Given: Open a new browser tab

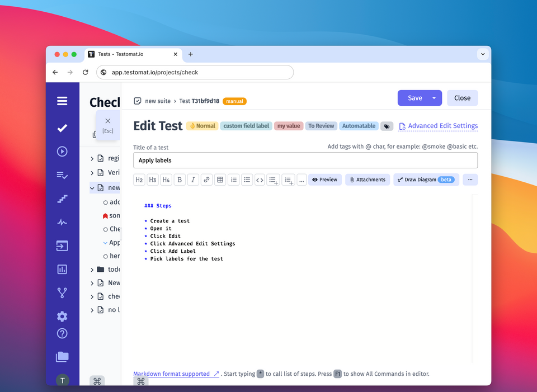Looking at the screenshot, I should coord(190,54).
